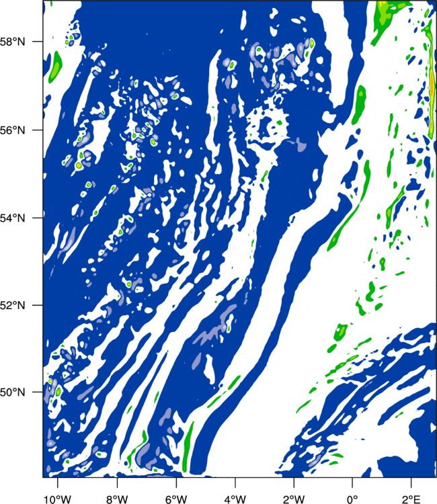The width and height of the screenshot is (437, 504).
Task: Click the 8°W longitude label
Action: tap(117, 499)
